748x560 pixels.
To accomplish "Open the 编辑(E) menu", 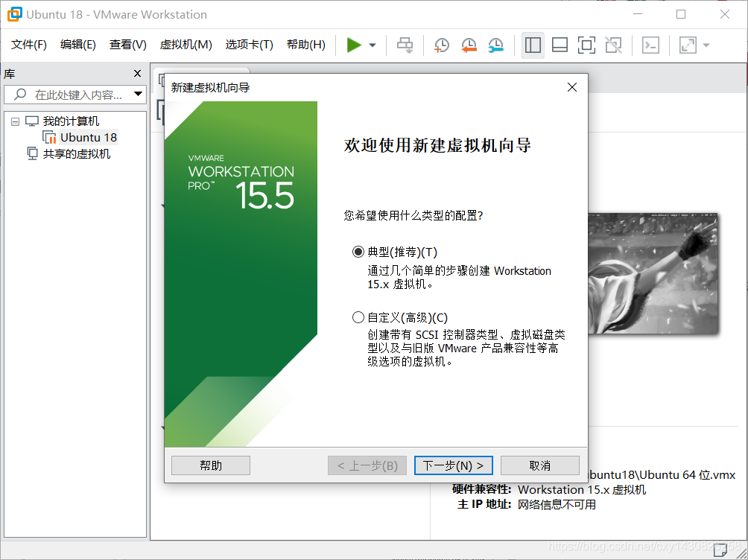I will pos(78,45).
